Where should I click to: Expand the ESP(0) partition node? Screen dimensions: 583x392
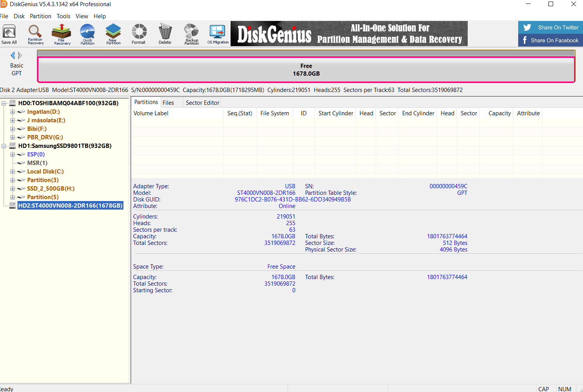(12, 154)
